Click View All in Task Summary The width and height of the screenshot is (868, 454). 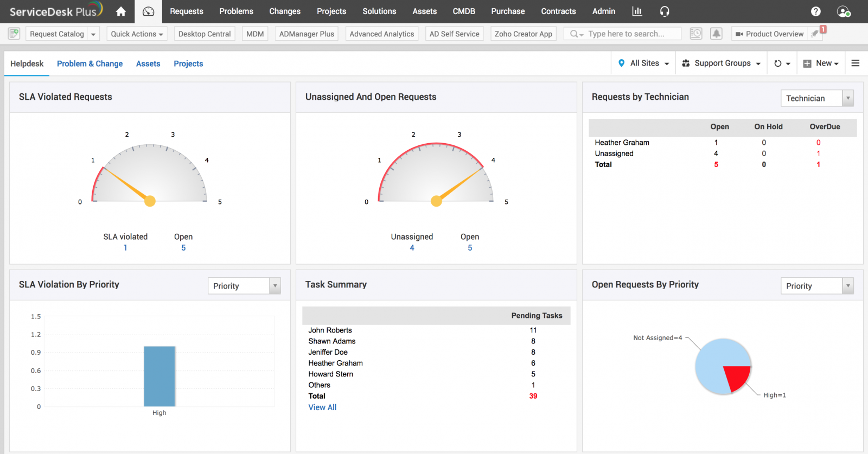(322, 407)
